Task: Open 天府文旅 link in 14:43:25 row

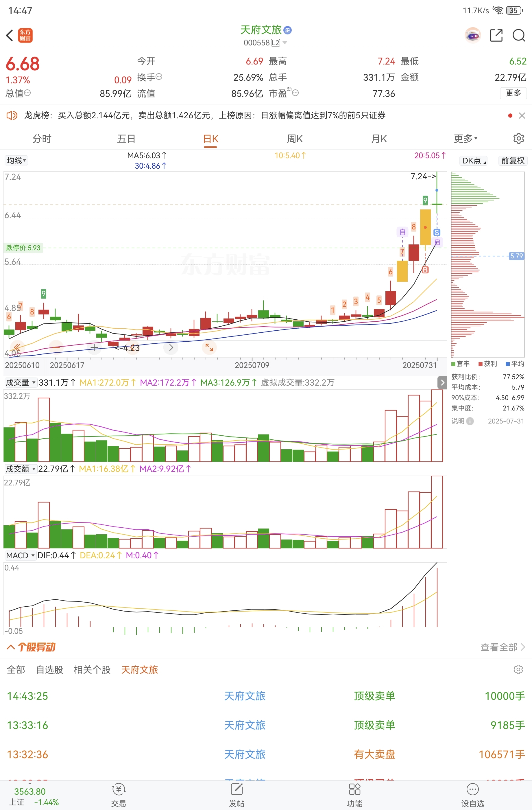Action: (245, 696)
